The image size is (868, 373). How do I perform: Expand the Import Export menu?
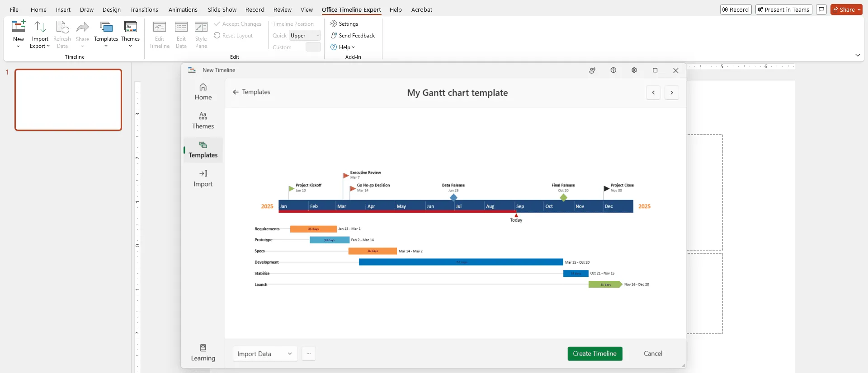40,46
